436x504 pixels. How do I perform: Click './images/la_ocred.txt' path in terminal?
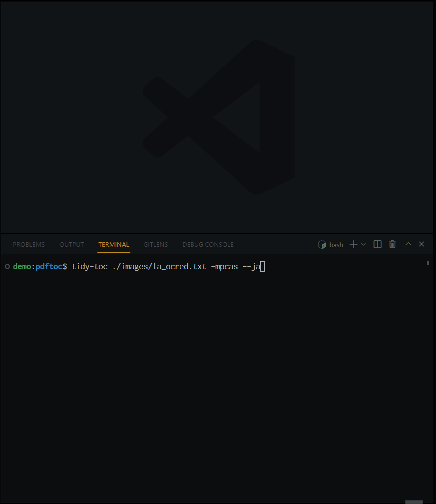(x=159, y=266)
